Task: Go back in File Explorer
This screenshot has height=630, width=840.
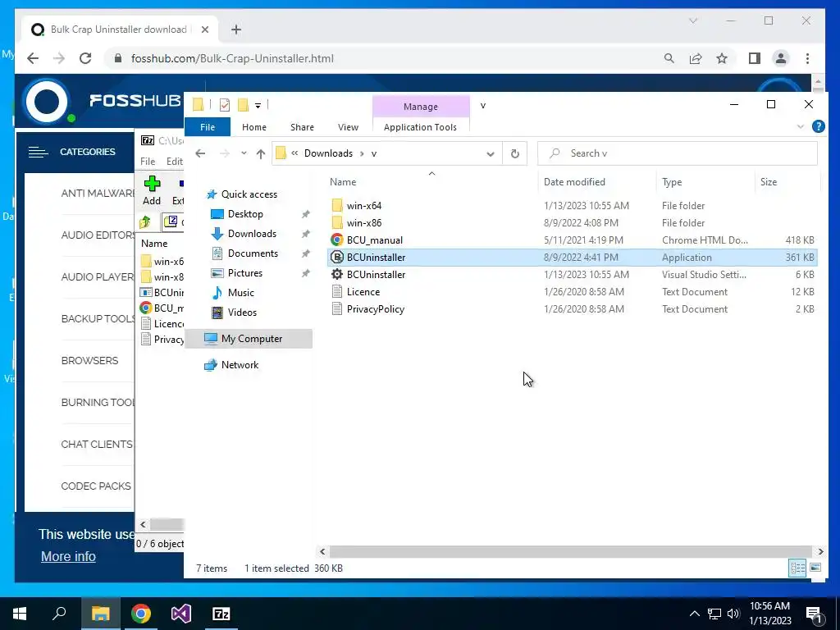Action: (200, 153)
